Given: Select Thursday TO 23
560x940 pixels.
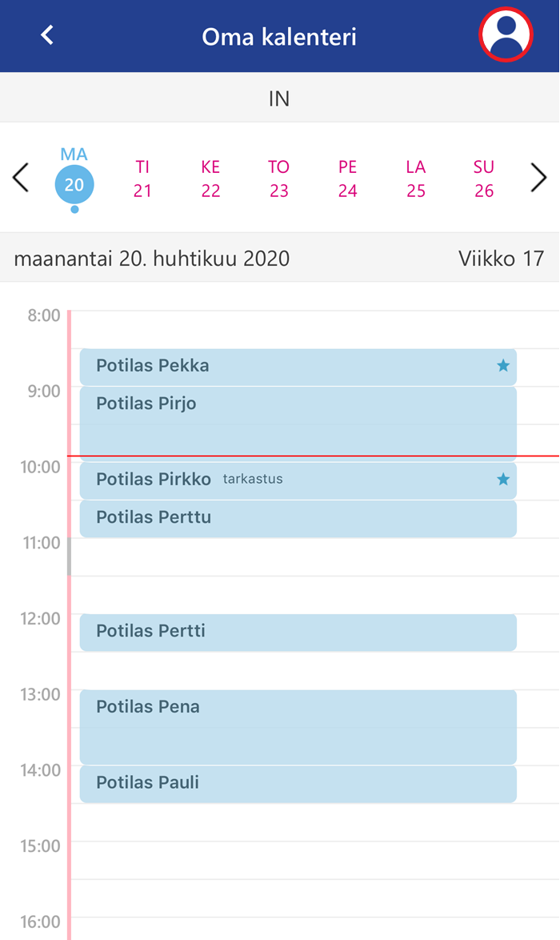Looking at the screenshot, I should (x=279, y=179).
